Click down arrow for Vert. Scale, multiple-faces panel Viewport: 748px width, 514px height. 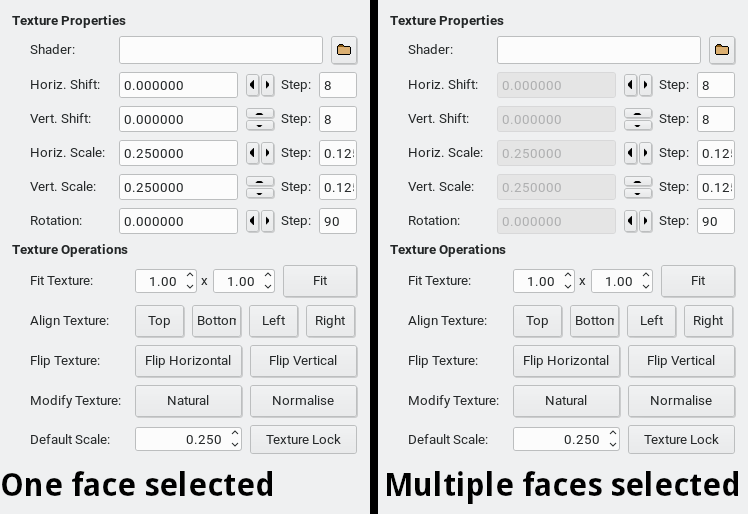coord(638,193)
